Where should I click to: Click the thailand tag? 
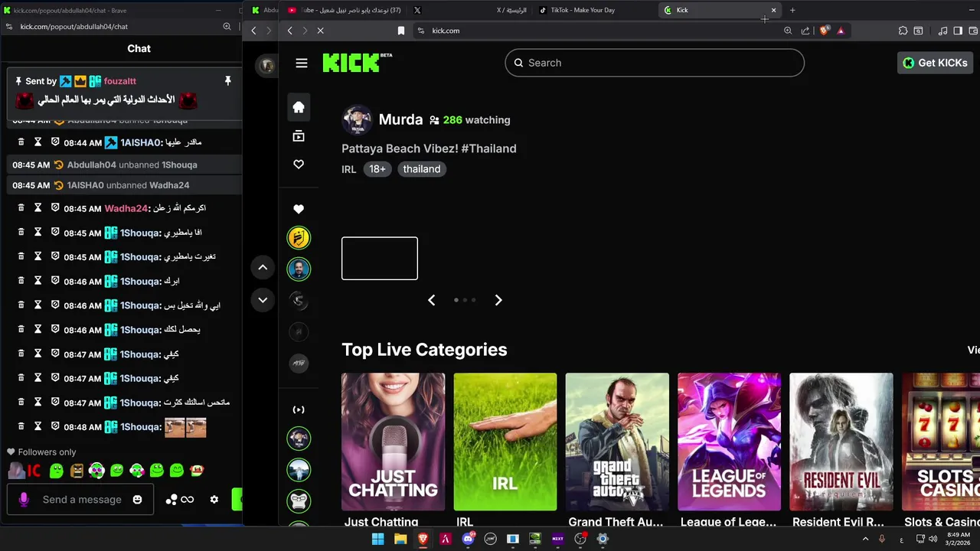click(x=422, y=169)
